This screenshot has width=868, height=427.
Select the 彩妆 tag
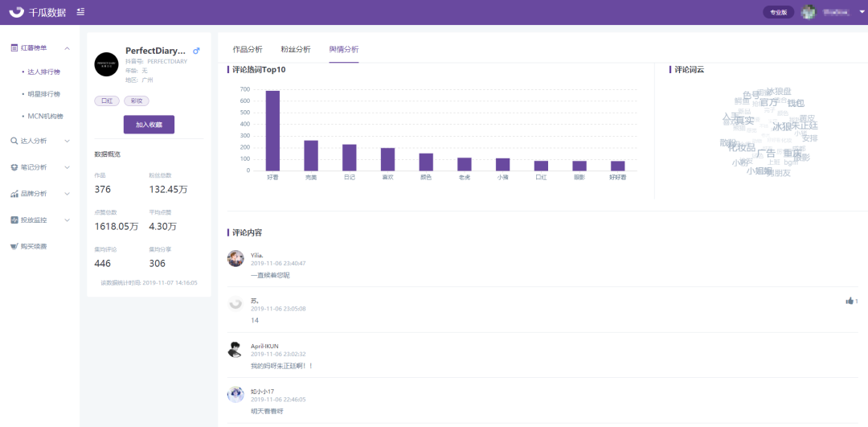click(x=137, y=101)
